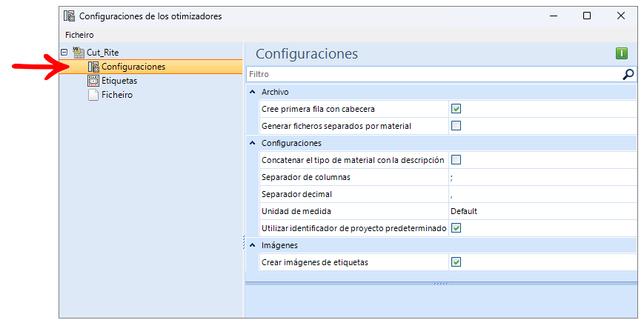Screen dimensions: 644x320
Task: Enable Generar ficheros separados por material
Action: 456,126
